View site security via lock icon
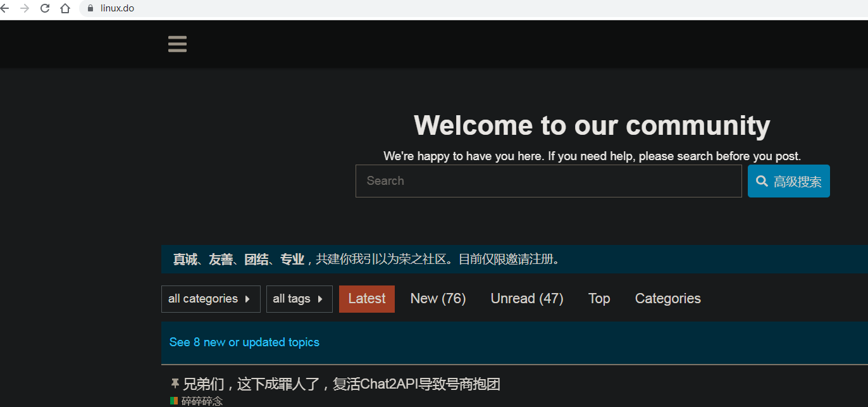Image resolution: width=868 pixels, height=407 pixels. [90, 8]
